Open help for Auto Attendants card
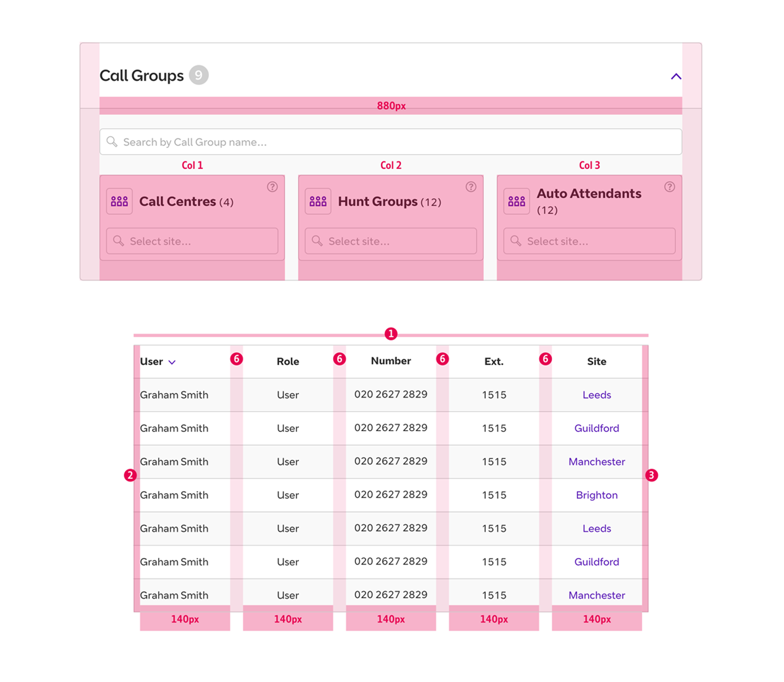This screenshot has height=682, width=784. (x=669, y=187)
